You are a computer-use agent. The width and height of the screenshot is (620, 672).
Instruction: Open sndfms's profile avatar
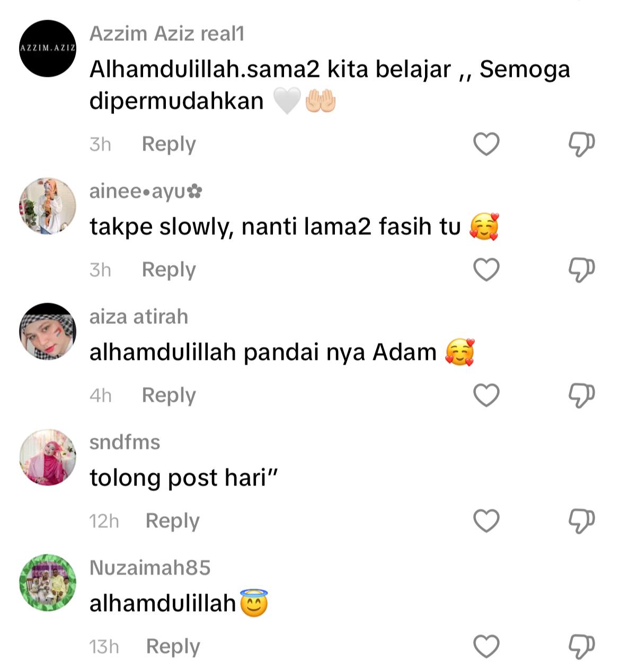48,457
